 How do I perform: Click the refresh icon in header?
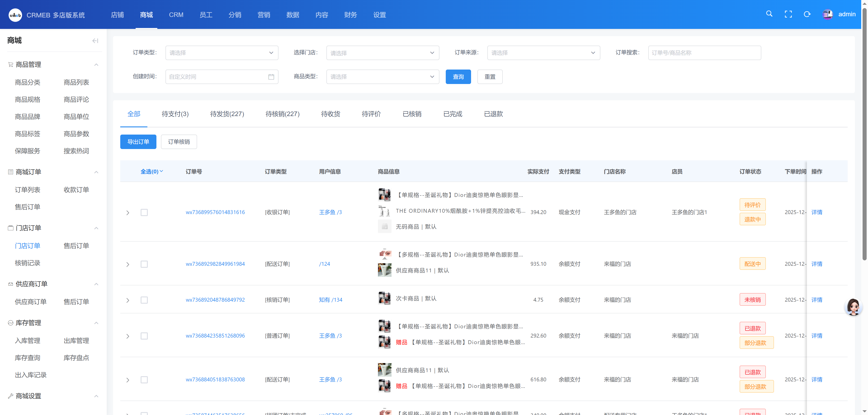tap(807, 14)
